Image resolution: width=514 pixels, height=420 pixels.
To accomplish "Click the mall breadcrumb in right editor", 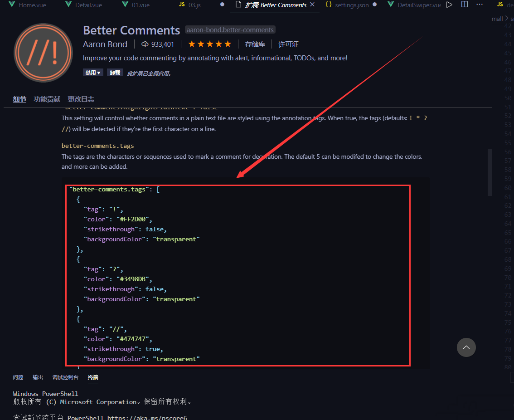I will click(497, 19).
